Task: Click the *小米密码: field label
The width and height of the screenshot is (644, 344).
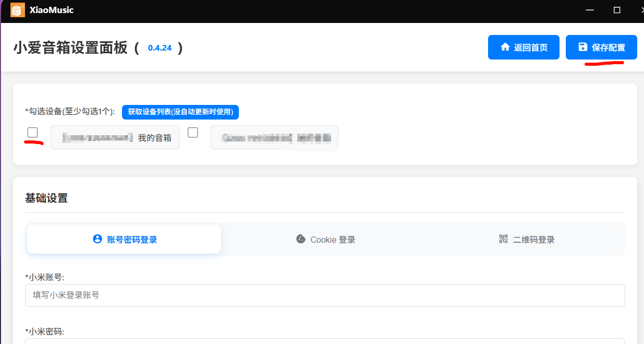Action: 44,331
